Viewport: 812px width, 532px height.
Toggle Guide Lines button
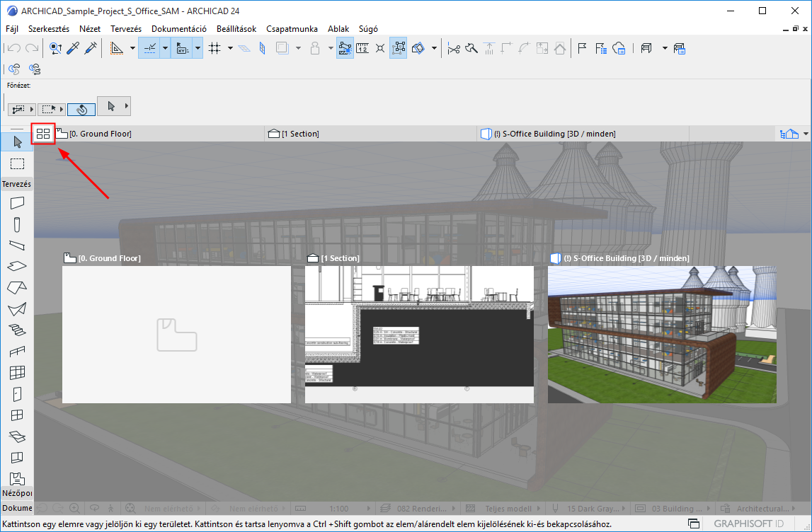[x=116, y=48]
